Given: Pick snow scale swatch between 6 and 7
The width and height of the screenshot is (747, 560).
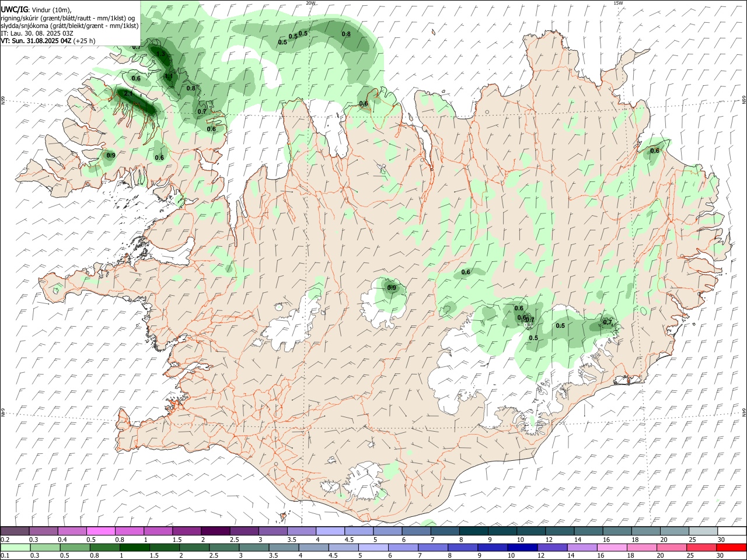Looking at the screenshot, I should 416,531.
